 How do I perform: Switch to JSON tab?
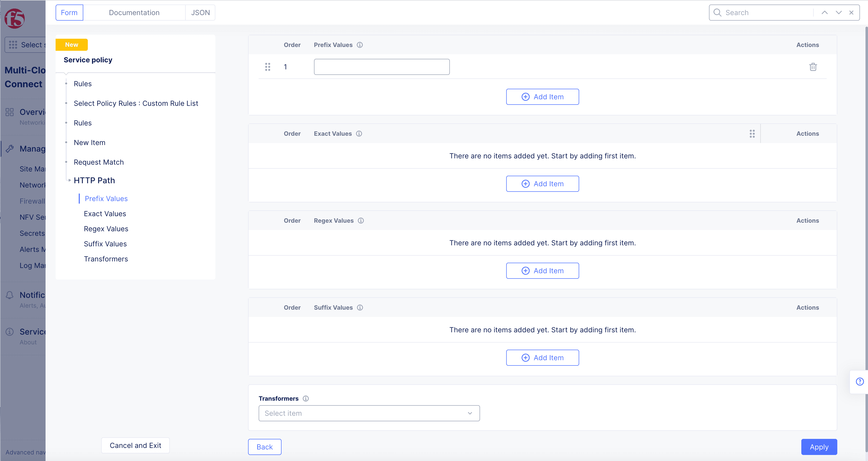click(x=200, y=13)
